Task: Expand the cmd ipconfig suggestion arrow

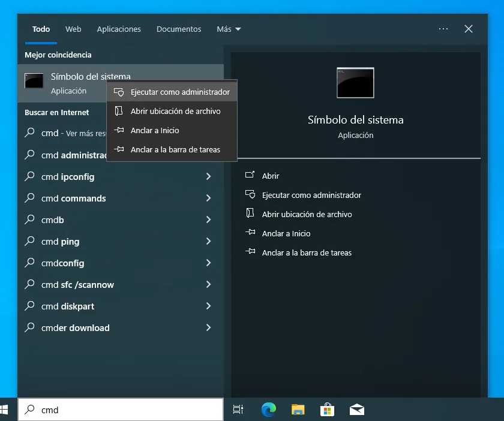Action: coord(208,176)
